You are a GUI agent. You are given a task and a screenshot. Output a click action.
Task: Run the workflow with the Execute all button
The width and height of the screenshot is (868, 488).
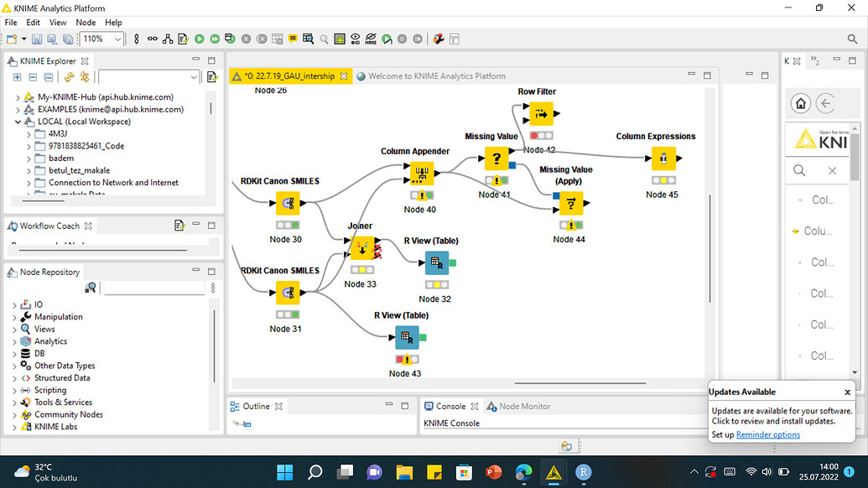click(216, 39)
